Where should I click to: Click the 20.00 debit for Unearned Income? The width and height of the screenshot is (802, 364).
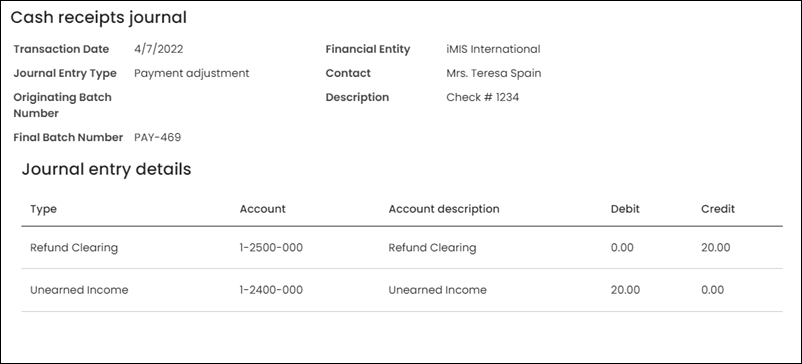point(625,290)
